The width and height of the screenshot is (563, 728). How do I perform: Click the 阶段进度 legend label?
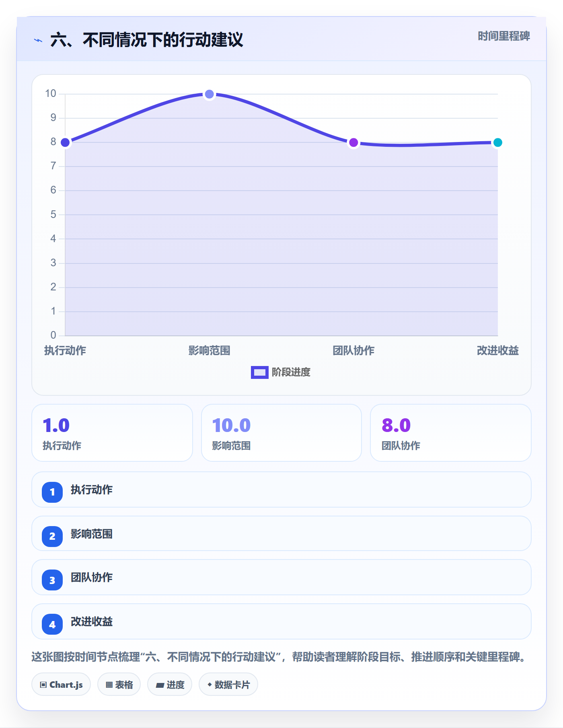pyautogui.click(x=291, y=372)
